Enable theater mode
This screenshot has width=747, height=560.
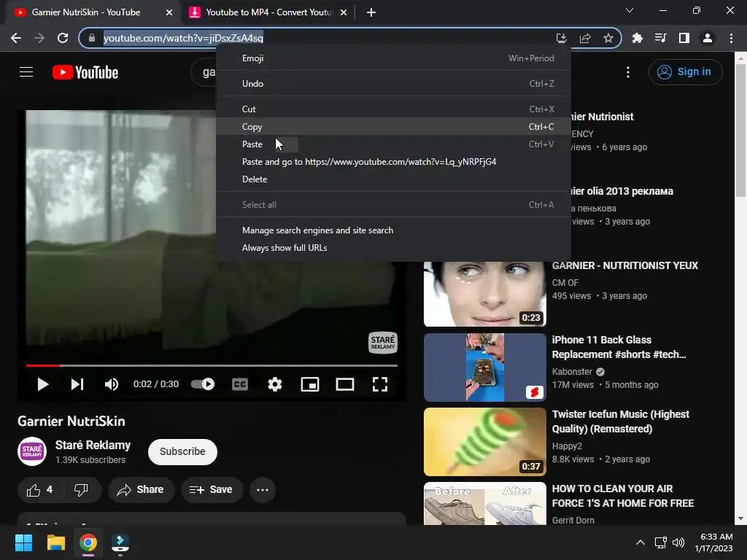[x=344, y=384]
